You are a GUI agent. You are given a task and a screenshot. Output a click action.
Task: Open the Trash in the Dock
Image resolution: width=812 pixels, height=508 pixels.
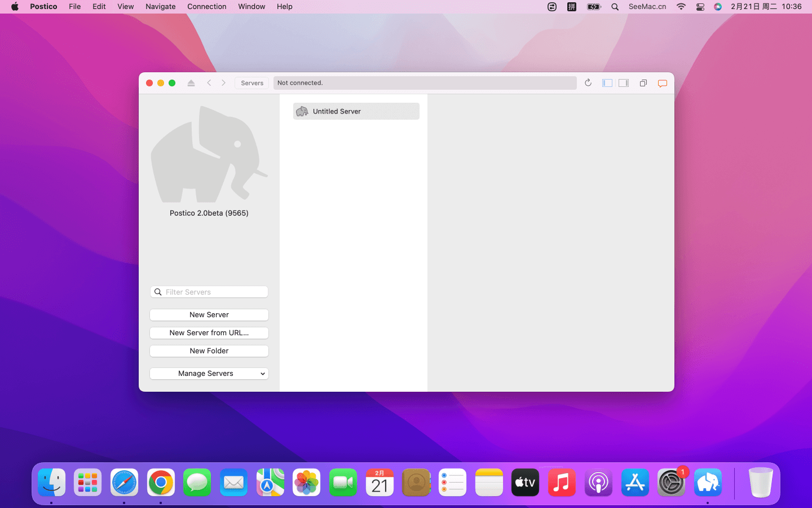pos(761,483)
